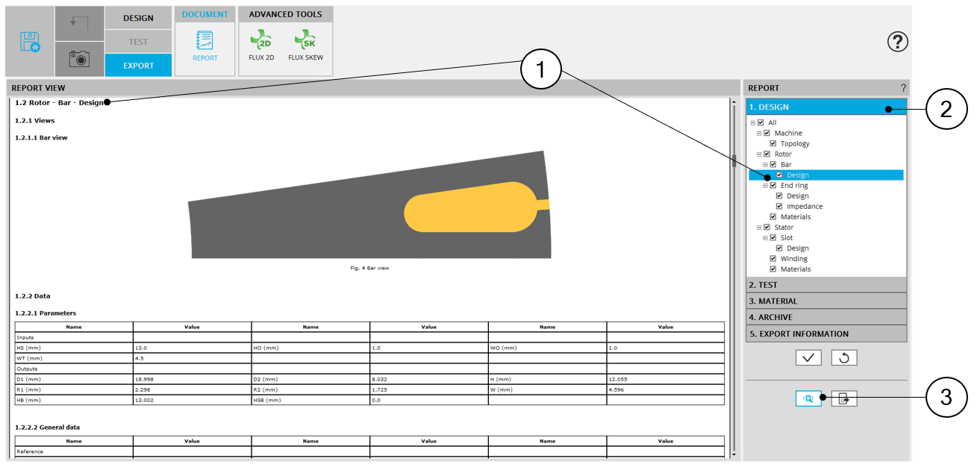Click the checkmark validate button
This screenshot has height=470, width=980.
point(808,357)
